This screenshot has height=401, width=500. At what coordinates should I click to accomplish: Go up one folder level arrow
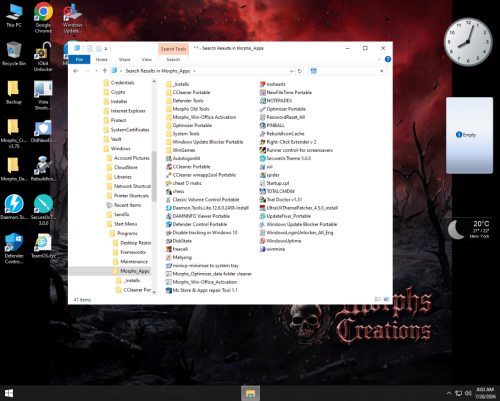click(105, 71)
